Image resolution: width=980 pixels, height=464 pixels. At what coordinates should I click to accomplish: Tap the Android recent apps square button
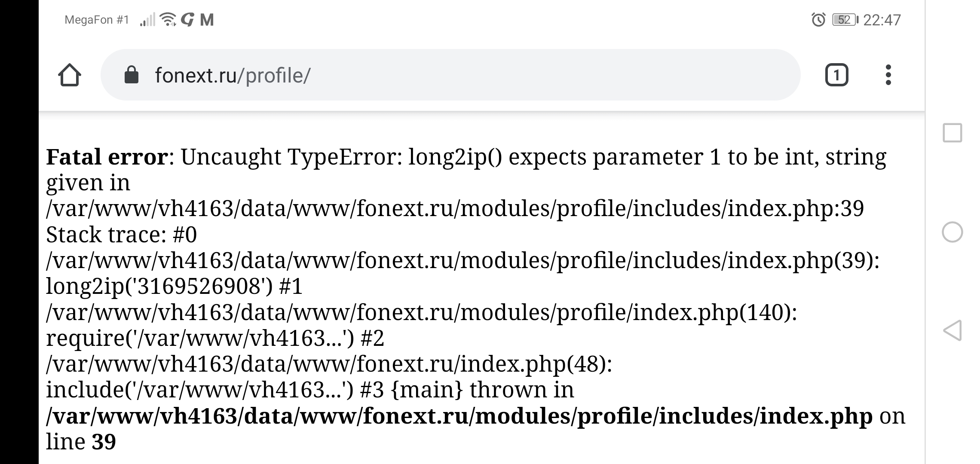pyautogui.click(x=952, y=133)
